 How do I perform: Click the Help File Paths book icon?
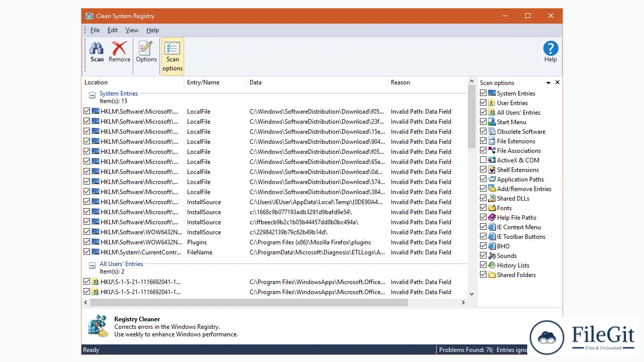click(x=492, y=217)
